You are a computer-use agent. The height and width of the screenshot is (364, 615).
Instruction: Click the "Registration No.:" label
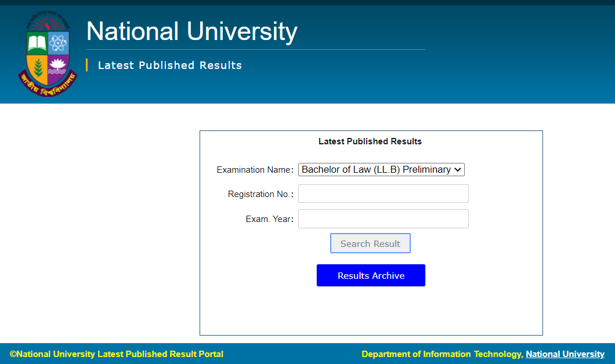click(x=261, y=194)
